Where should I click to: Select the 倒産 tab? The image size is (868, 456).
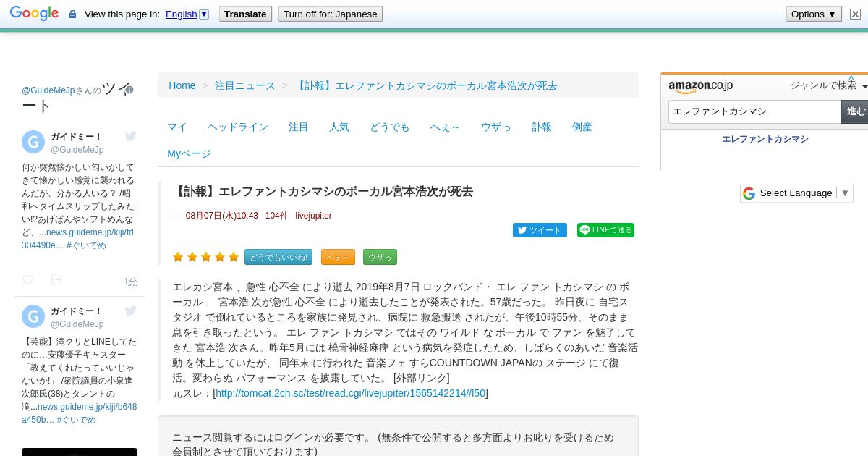point(582,127)
